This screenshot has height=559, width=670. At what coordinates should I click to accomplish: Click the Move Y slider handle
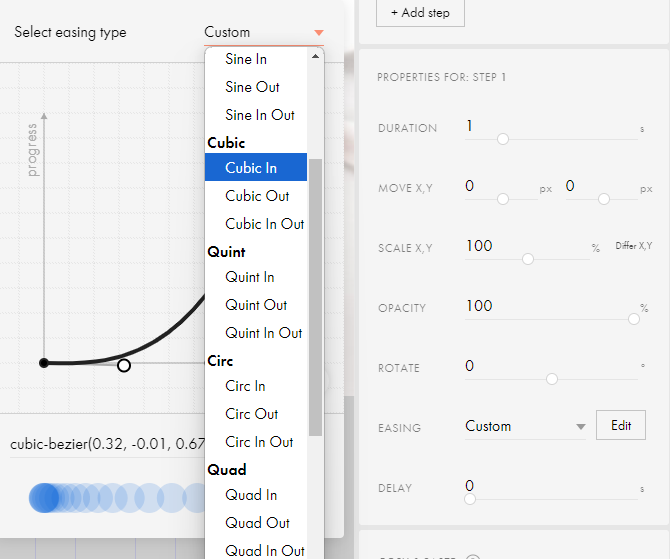604,199
